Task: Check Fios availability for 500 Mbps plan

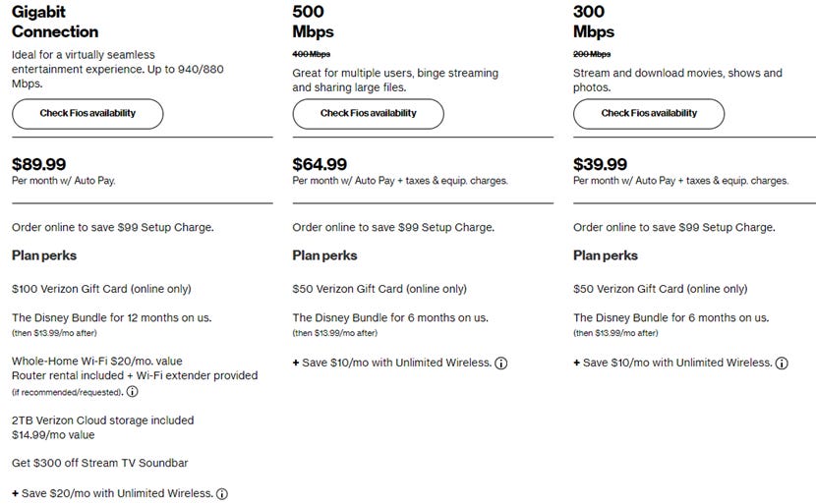Action: point(368,114)
